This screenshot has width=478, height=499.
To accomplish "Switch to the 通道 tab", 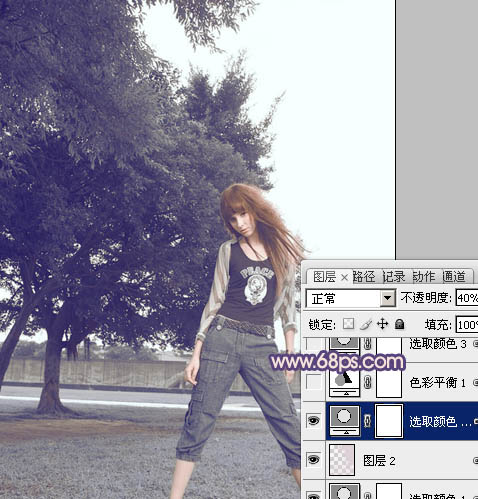I will [454, 276].
